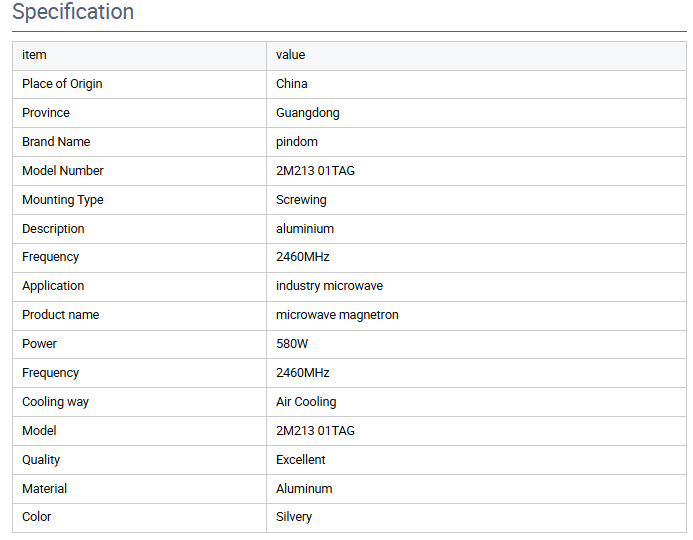Select the "Screwing" value
This screenshot has width=693, height=540.
tap(301, 200)
